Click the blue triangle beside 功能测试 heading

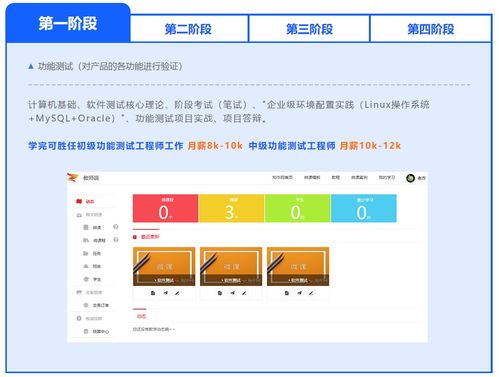click(31, 67)
